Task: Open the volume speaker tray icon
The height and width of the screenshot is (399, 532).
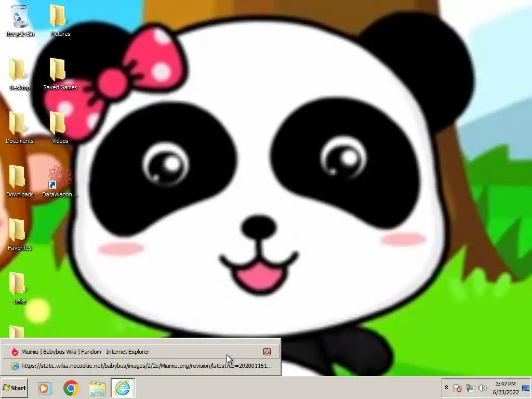Action: [482, 388]
